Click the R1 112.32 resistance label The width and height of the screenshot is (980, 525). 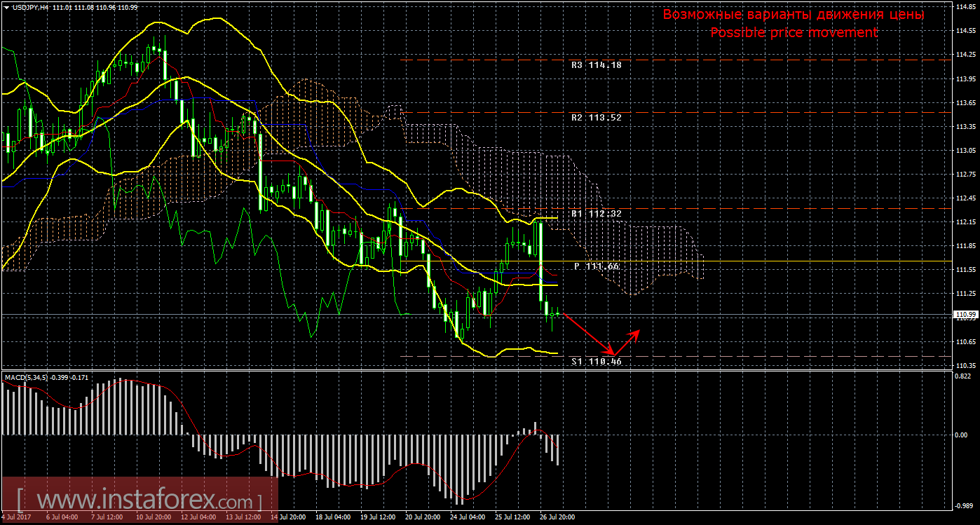(596, 213)
